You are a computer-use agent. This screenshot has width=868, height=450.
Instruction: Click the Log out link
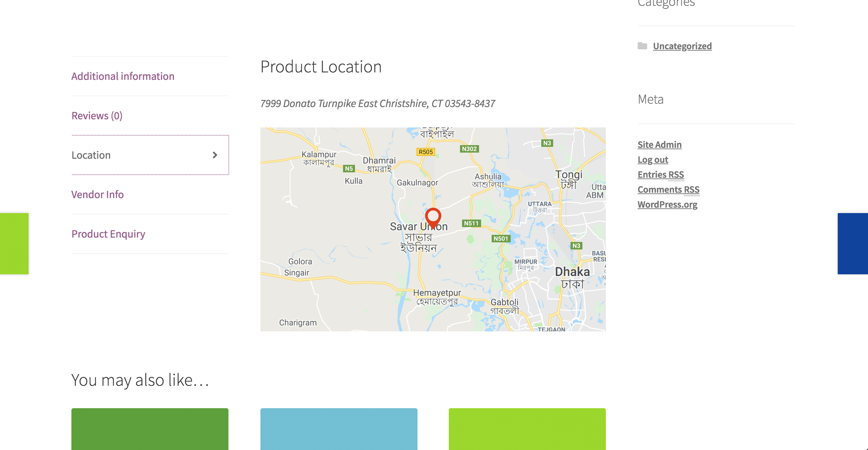pyautogui.click(x=652, y=159)
